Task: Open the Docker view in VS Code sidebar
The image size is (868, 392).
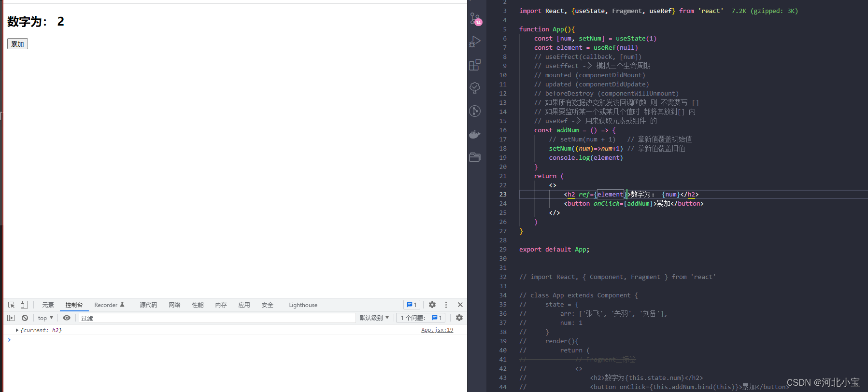Action: pos(475,134)
